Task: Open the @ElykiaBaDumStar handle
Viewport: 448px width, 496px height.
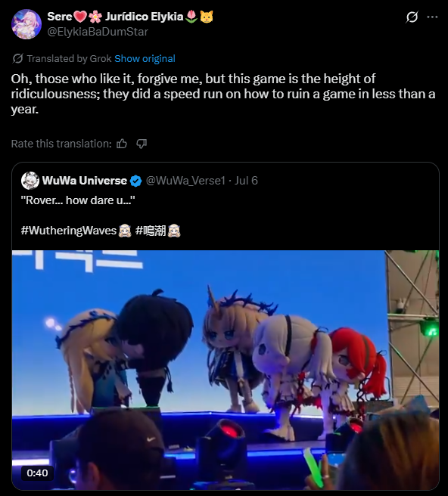Action: (x=98, y=32)
